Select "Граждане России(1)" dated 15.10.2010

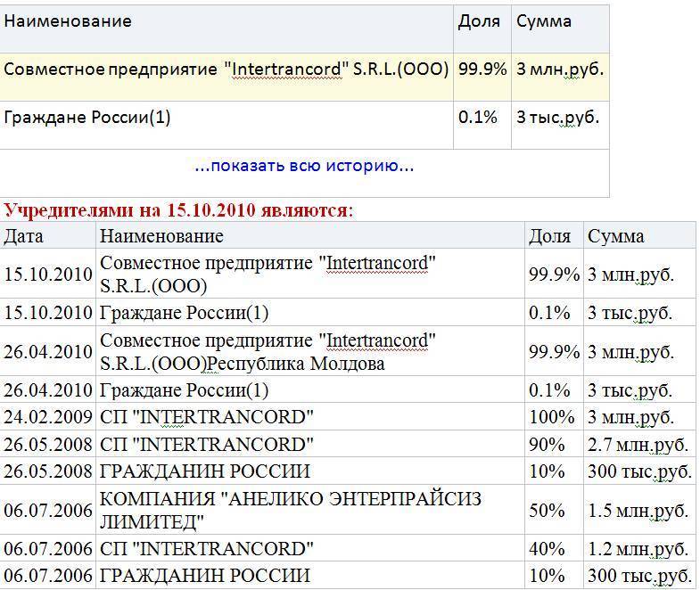click(184, 313)
